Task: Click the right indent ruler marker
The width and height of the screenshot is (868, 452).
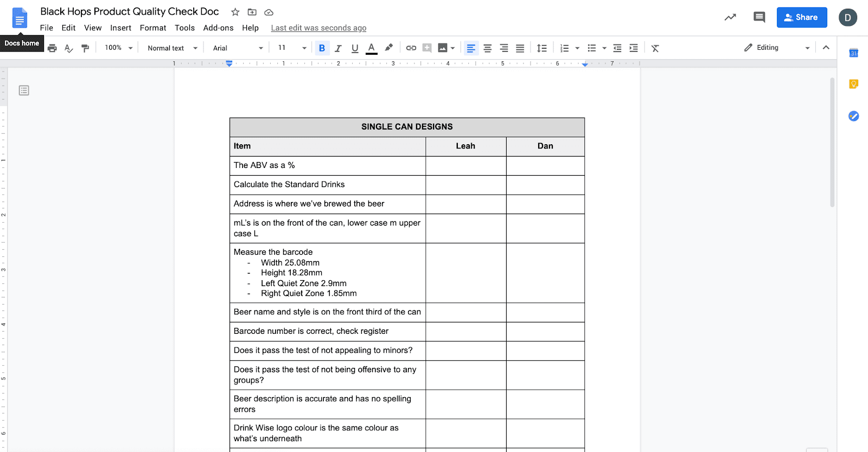Action: tap(585, 64)
